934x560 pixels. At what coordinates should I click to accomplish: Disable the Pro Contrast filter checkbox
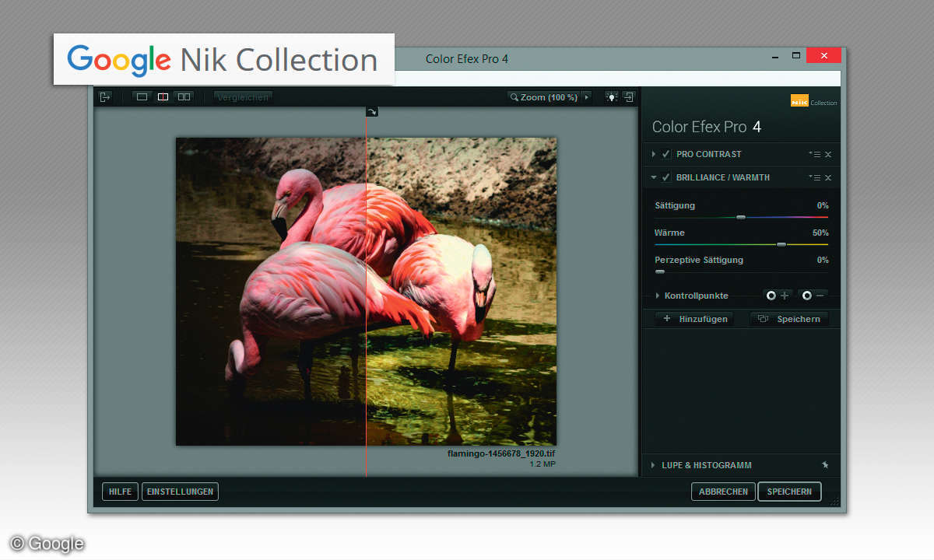(x=666, y=154)
